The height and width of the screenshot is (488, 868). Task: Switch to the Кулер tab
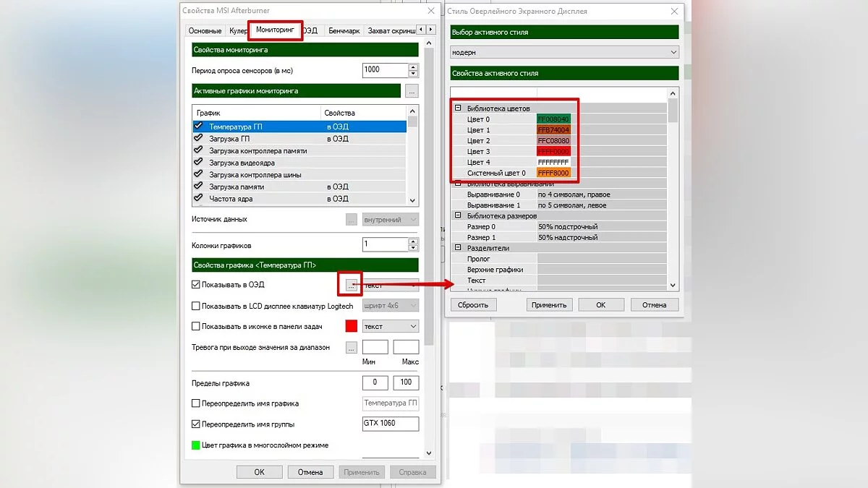click(x=237, y=31)
